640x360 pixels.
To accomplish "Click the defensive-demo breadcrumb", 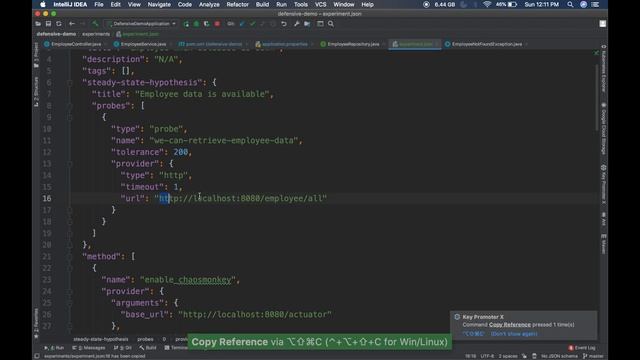I will coord(56,34).
